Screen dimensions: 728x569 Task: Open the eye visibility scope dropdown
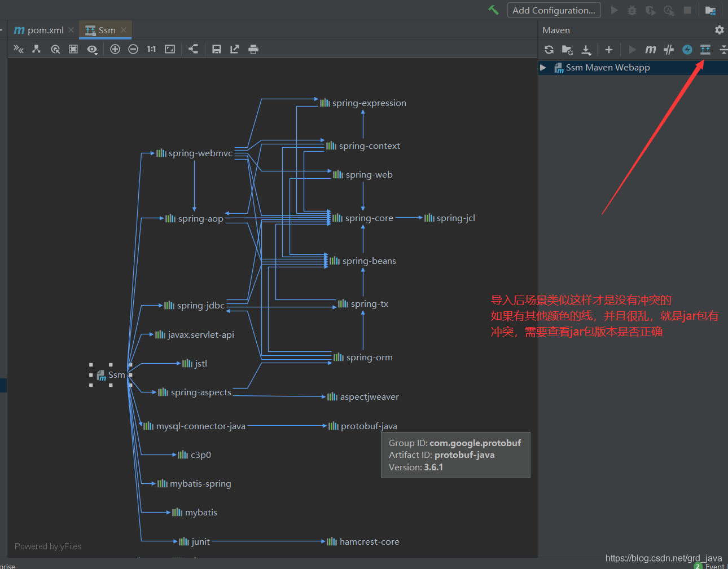93,50
